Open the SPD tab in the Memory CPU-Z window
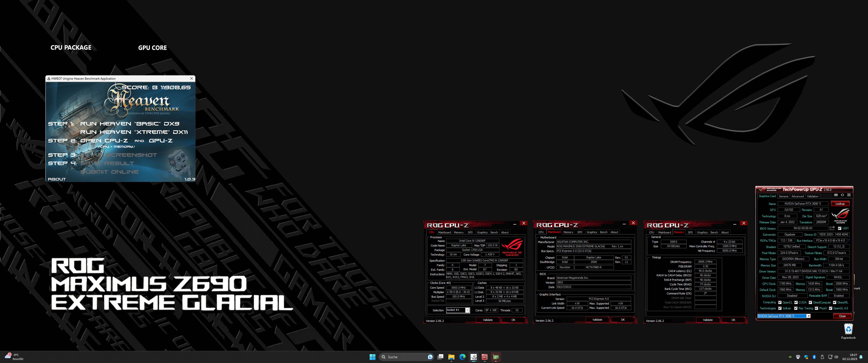The image size is (868, 363). click(690, 232)
